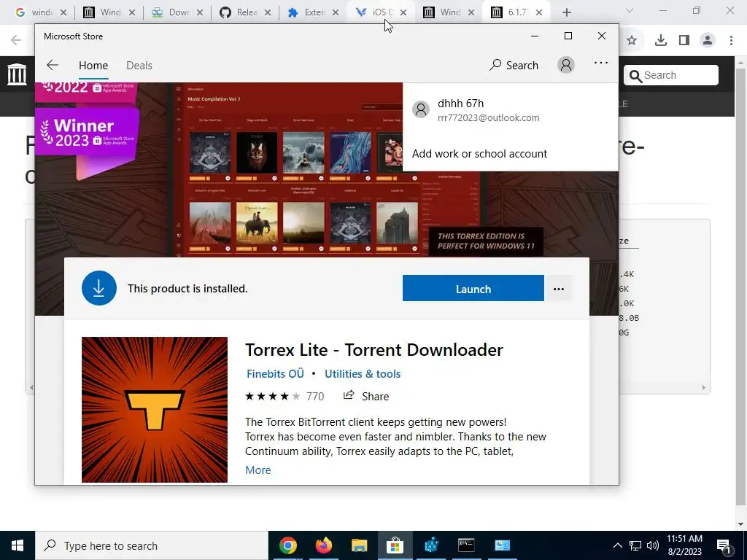The image size is (747, 560).
Task: Select the dhhh 67h account entry
Action: 510,110
